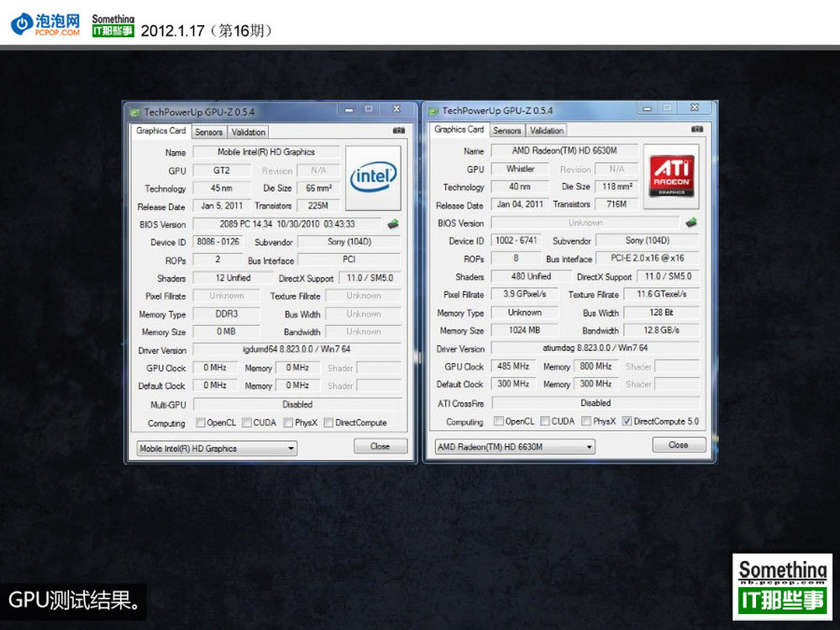Check DirectCompute in Intel window
The height and width of the screenshot is (630, 840).
(328, 423)
